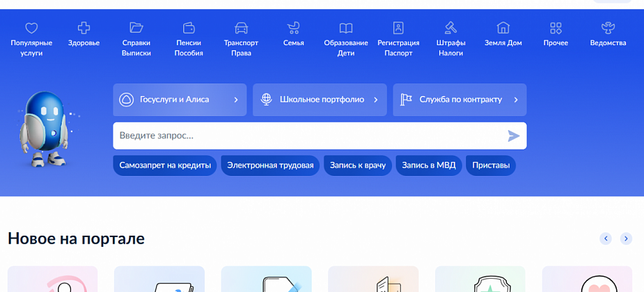Open the Госуслуги и Алиса banner text

pyautogui.click(x=175, y=99)
